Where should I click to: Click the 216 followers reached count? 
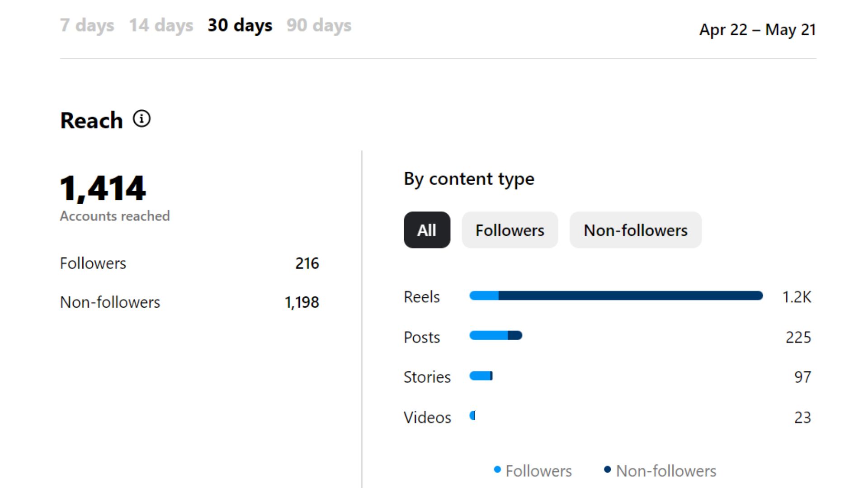point(307,263)
